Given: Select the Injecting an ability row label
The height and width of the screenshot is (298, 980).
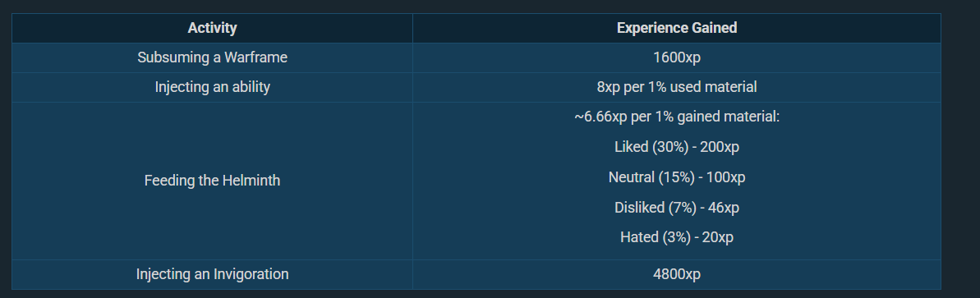Looking at the screenshot, I should point(212,87).
